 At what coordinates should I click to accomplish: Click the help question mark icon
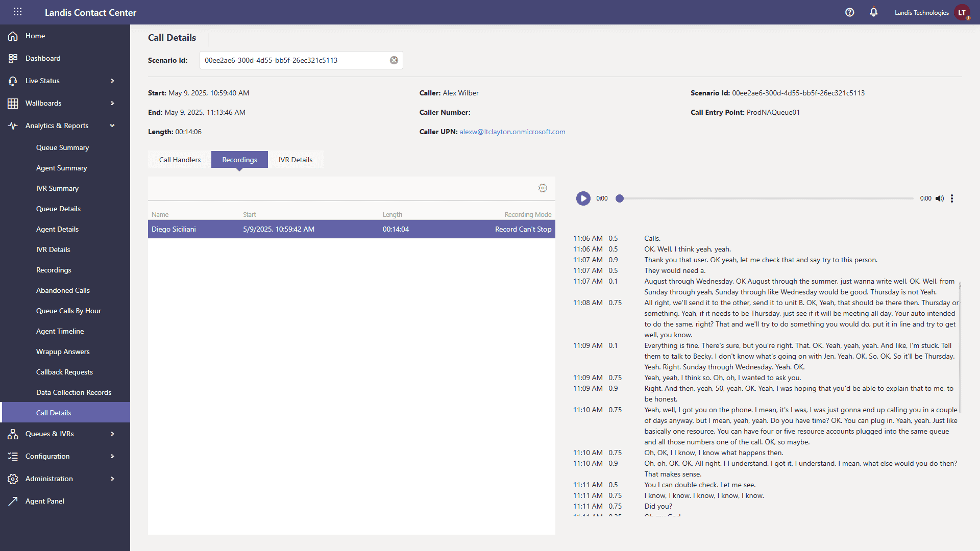[x=849, y=12]
